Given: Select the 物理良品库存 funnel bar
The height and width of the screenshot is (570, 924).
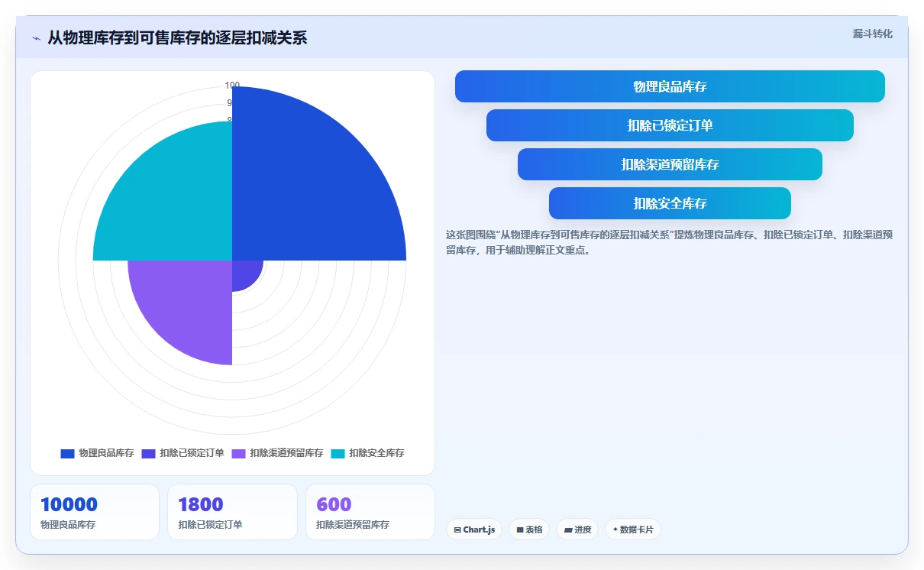Looking at the screenshot, I should [x=670, y=86].
